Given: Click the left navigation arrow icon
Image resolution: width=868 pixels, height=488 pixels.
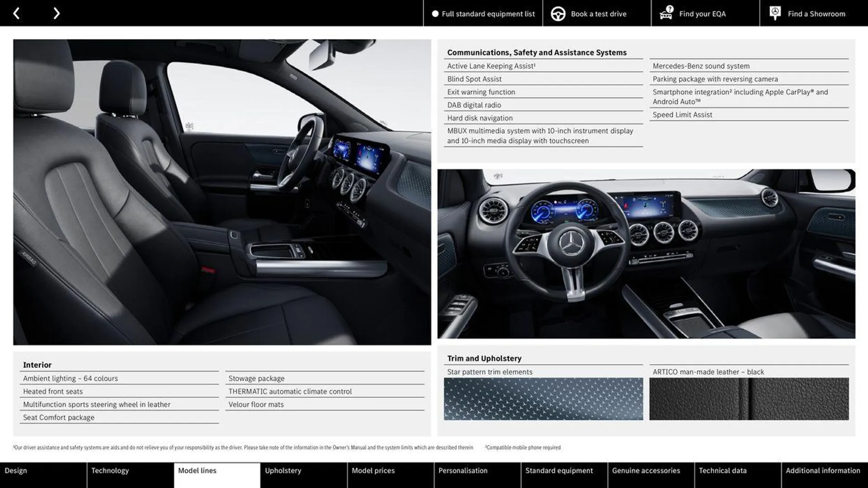Looking at the screenshot, I should tap(16, 13).
